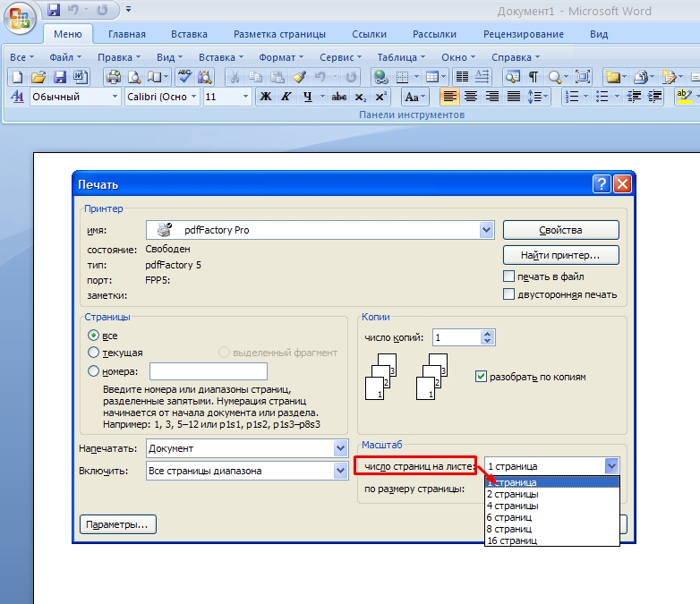Uncheck 'разобрать по копиям' checkbox

[x=481, y=377]
